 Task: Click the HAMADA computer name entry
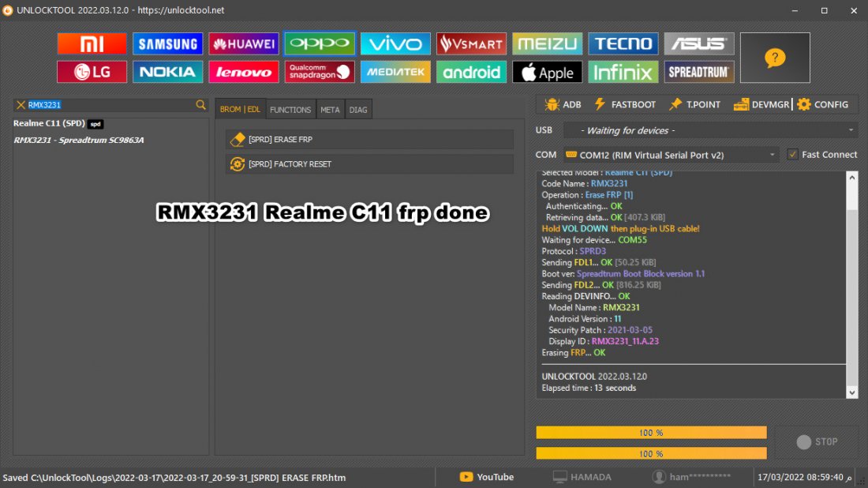pos(582,477)
